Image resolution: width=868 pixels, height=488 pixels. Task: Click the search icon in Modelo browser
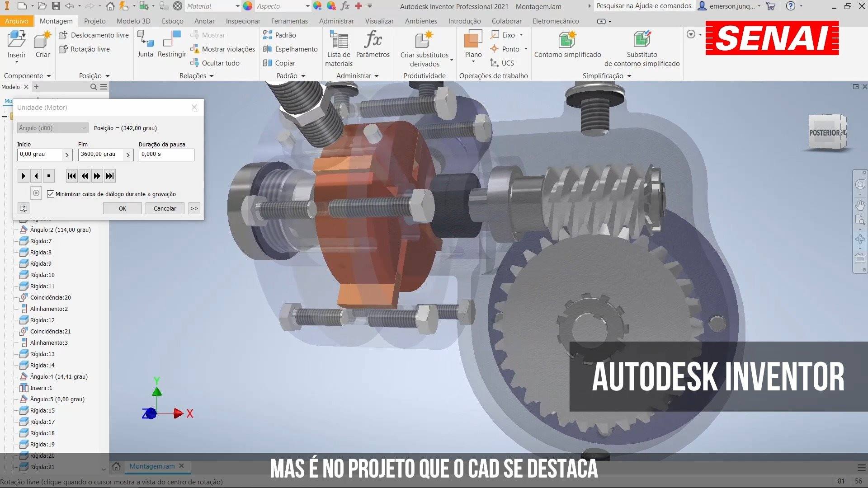(93, 87)
